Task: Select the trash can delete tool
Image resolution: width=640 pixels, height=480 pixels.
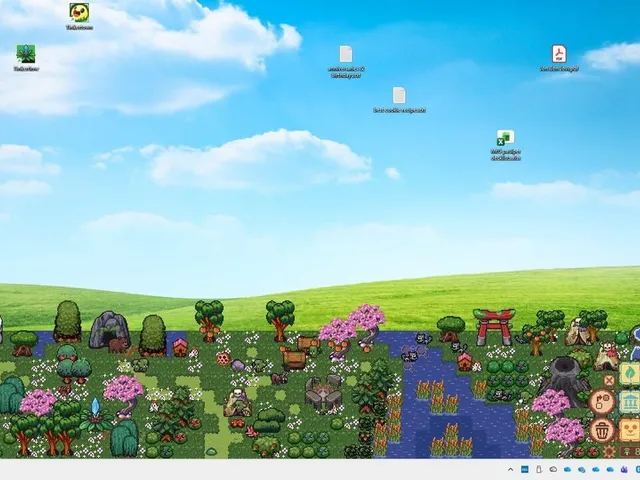Action: [x=602, y=430]
